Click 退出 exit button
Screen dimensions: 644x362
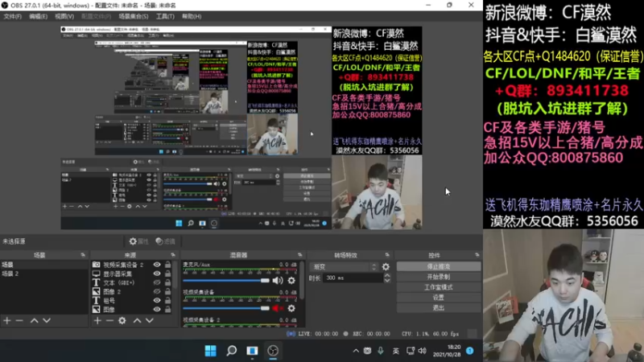439,307
